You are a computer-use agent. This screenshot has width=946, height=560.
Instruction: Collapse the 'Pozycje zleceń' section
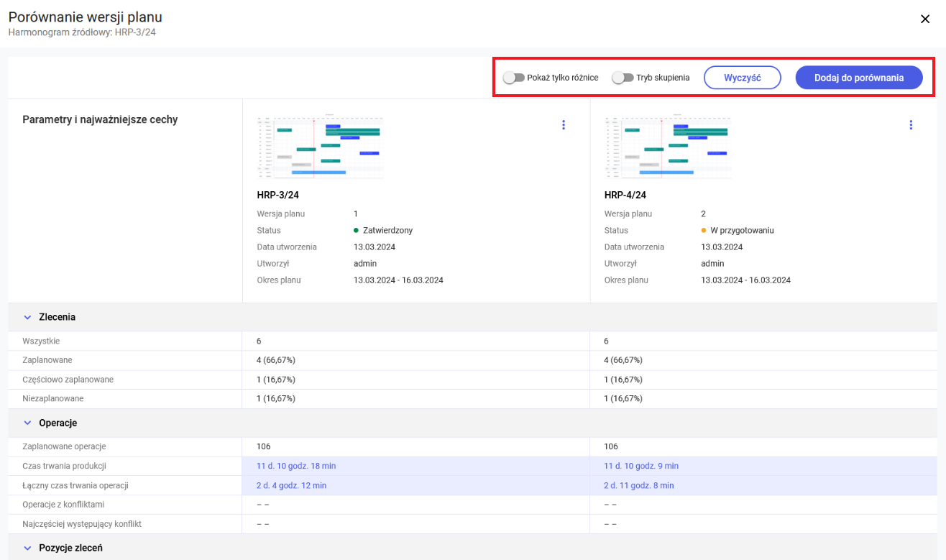click(x=28, y=548)
